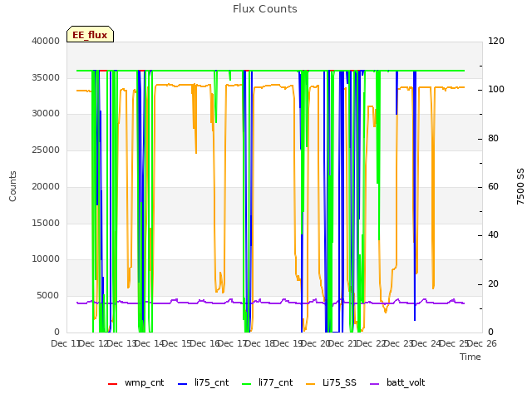Image resolution: width=532 pixels, height=399 pixels.
Task: Click the Time x-axis label
Action: (x=470, y=357)
